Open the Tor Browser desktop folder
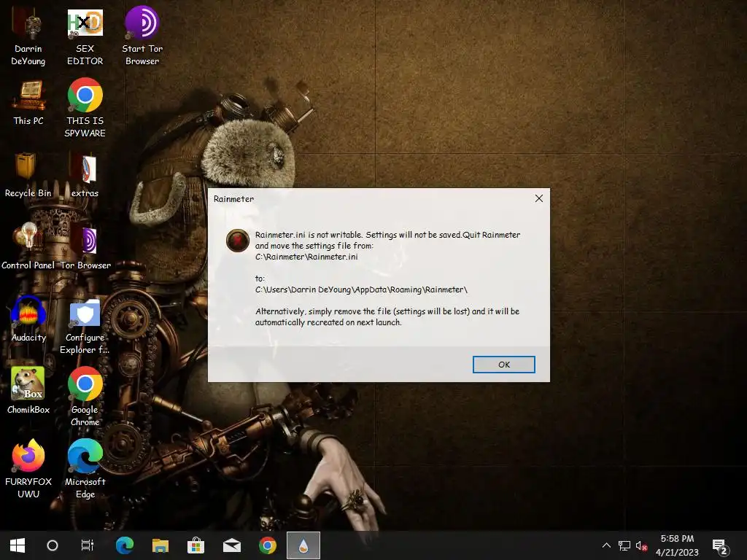The image size is (747, 560). point(85,246)
